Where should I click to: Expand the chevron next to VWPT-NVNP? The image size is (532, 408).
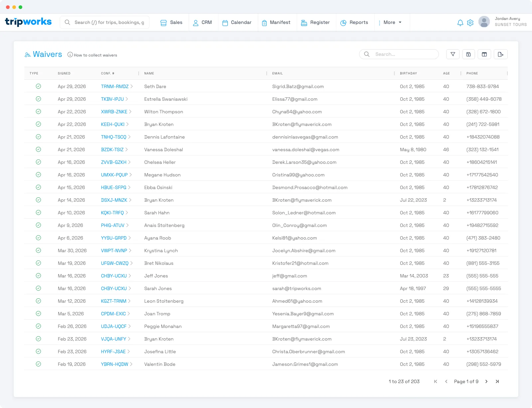tap(130, 251)
